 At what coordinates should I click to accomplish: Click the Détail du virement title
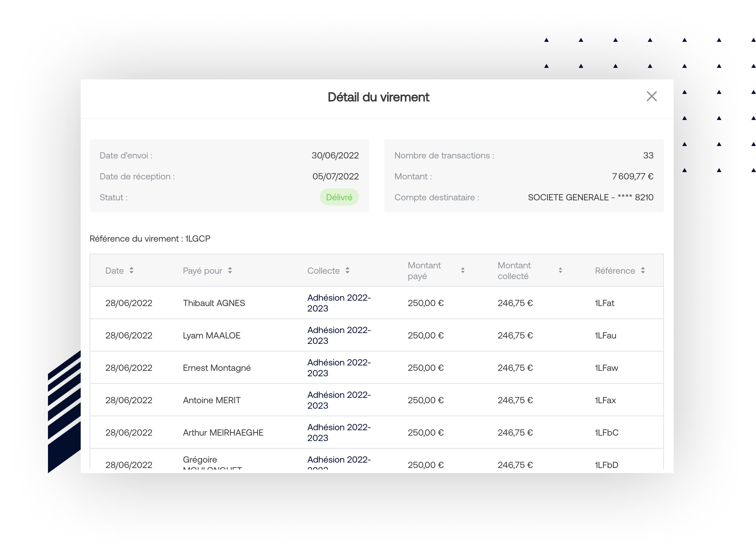coord(378,97)
